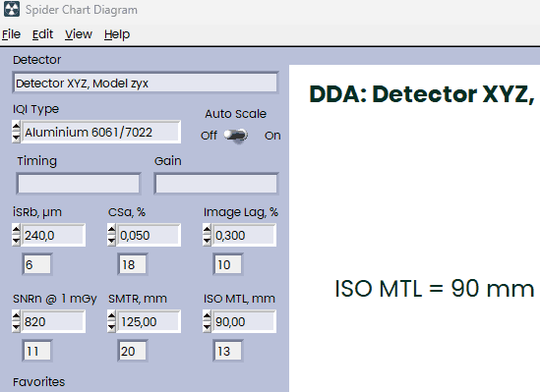The image size is (540, 392).
Task: Decrease the ISO MTL mm value
Action: click(207, 326)
